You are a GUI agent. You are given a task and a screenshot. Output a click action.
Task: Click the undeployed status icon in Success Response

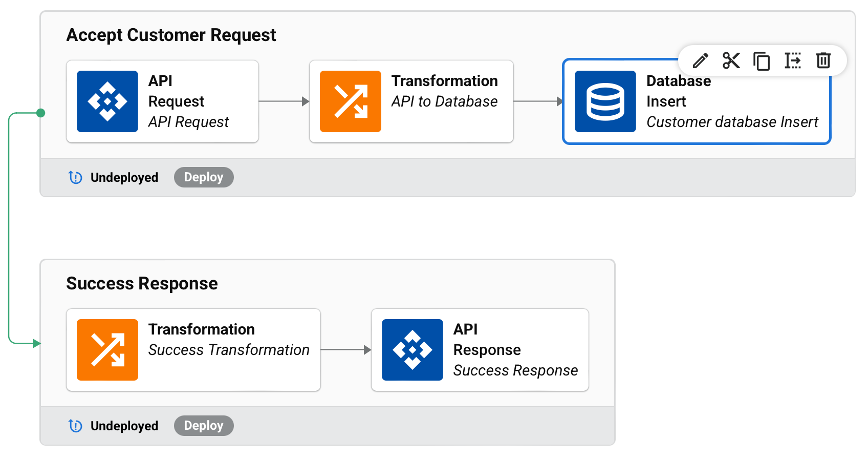[75, 426]
